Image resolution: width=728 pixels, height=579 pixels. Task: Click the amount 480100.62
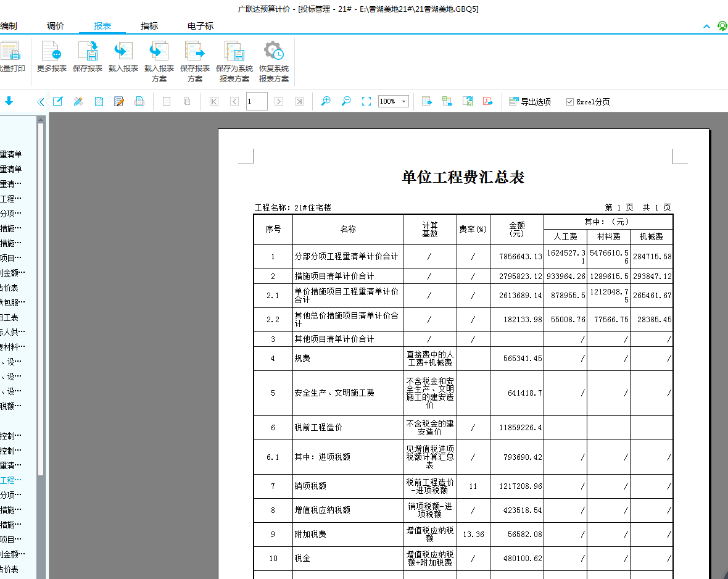(523, 559)
